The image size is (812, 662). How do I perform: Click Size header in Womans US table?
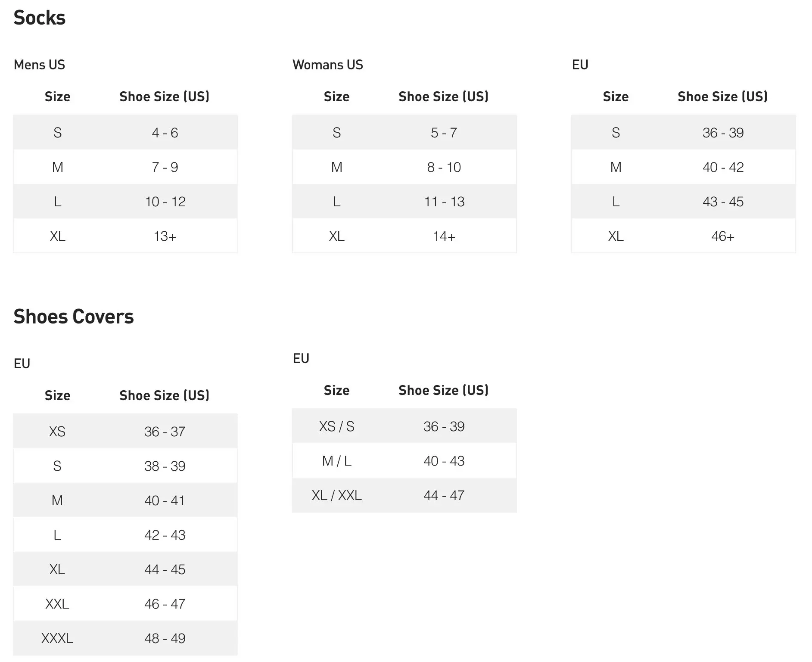336,96
